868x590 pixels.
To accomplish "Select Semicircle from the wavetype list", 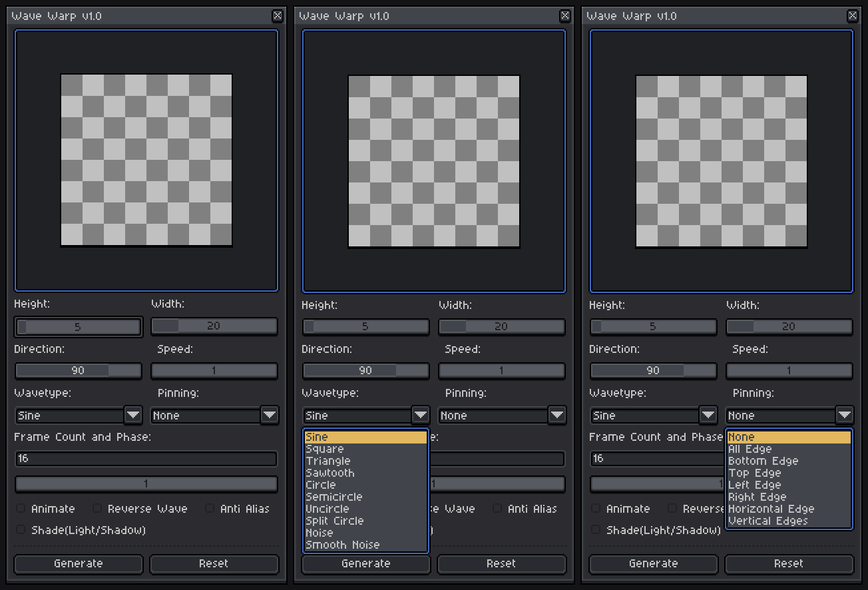I will [x=365, y=497].
